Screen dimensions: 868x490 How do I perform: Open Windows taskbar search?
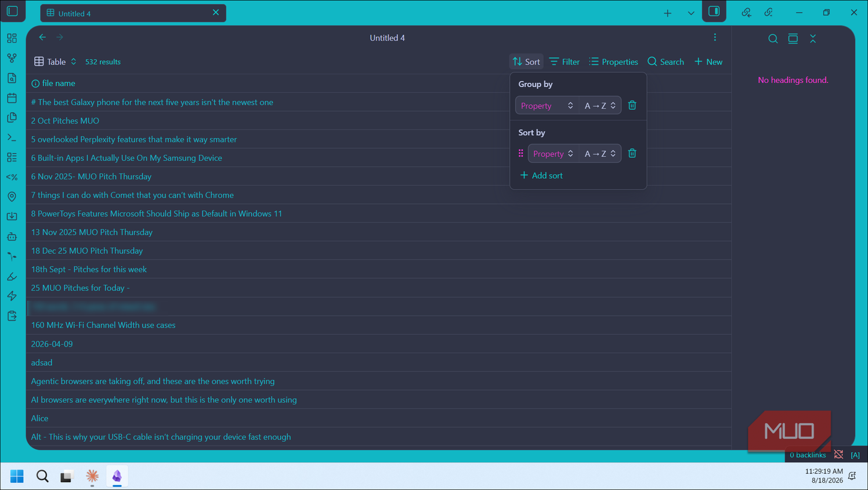pyautogui.click(x=42, y=476)
